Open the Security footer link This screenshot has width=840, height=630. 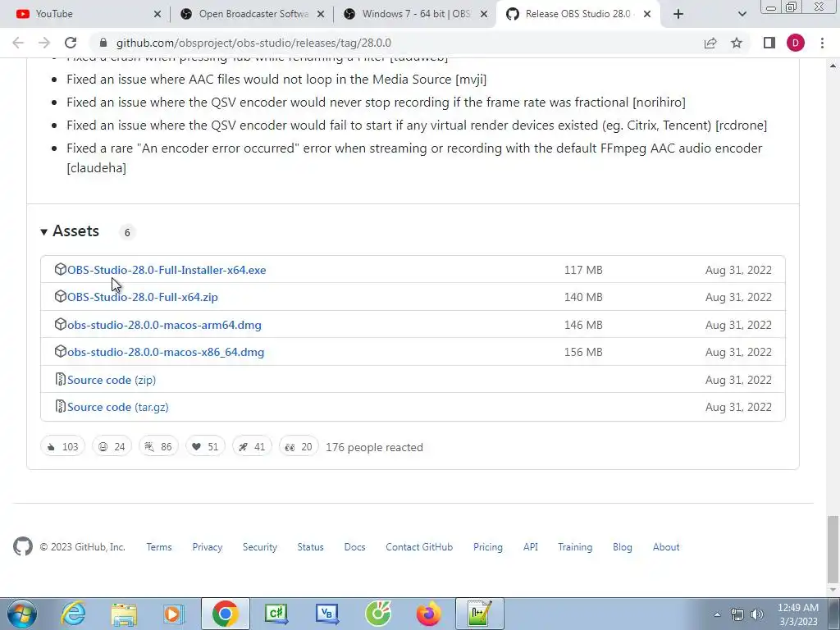pyautogui.click(x=260, y=547)
